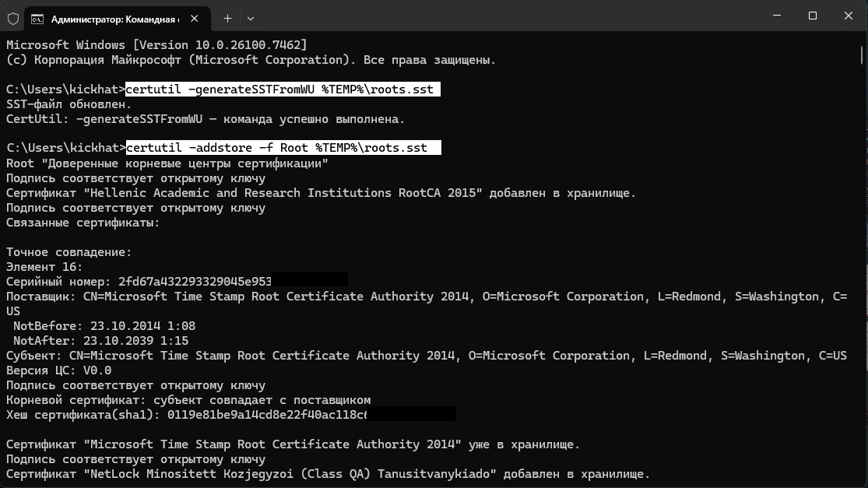The height and width of the screenshot is (488, 868).
Task: Click the 'Связанные сертификаты:' line
Action: (83, 223)
